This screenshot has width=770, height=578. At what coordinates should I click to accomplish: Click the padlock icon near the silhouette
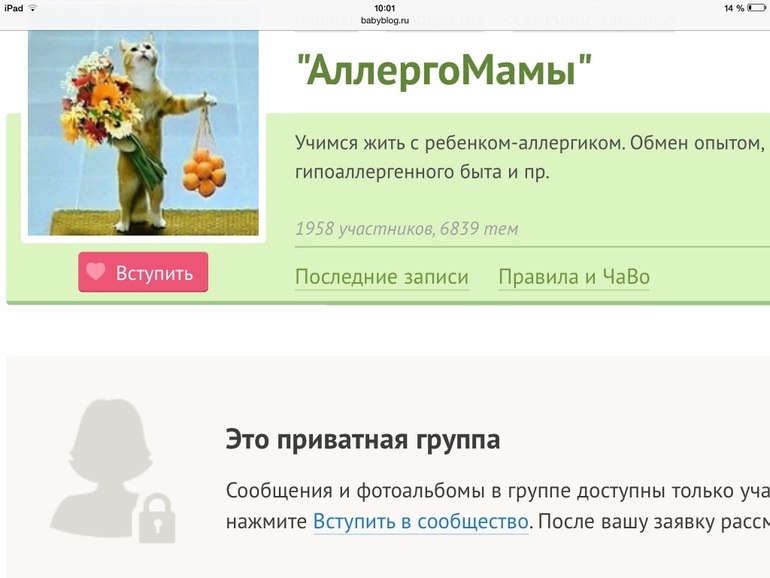pos(157,519)
